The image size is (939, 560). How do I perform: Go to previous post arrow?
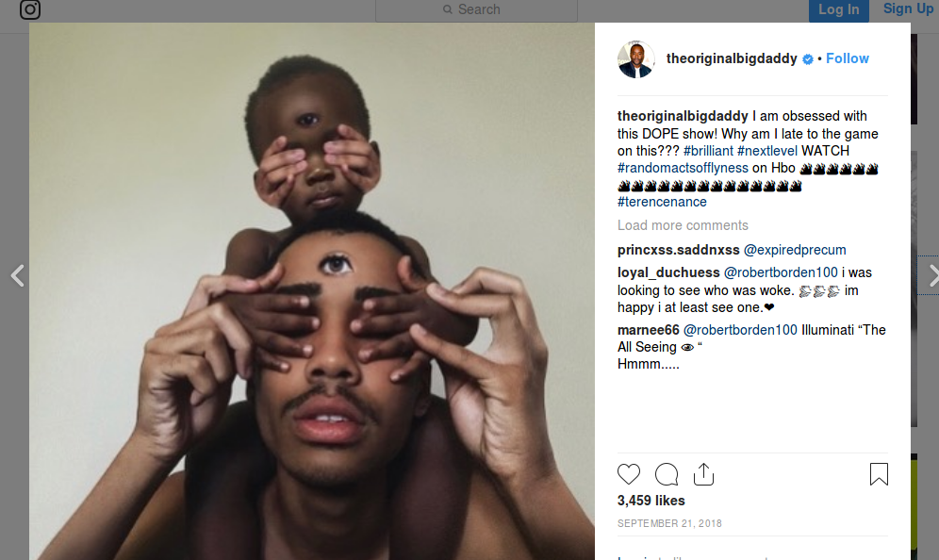(x=17, y=275)
